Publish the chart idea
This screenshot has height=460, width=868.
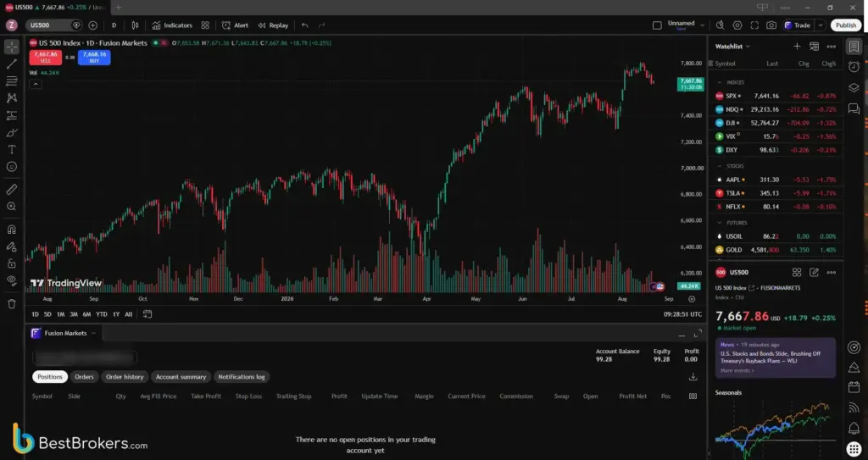(x=846, y=25)
